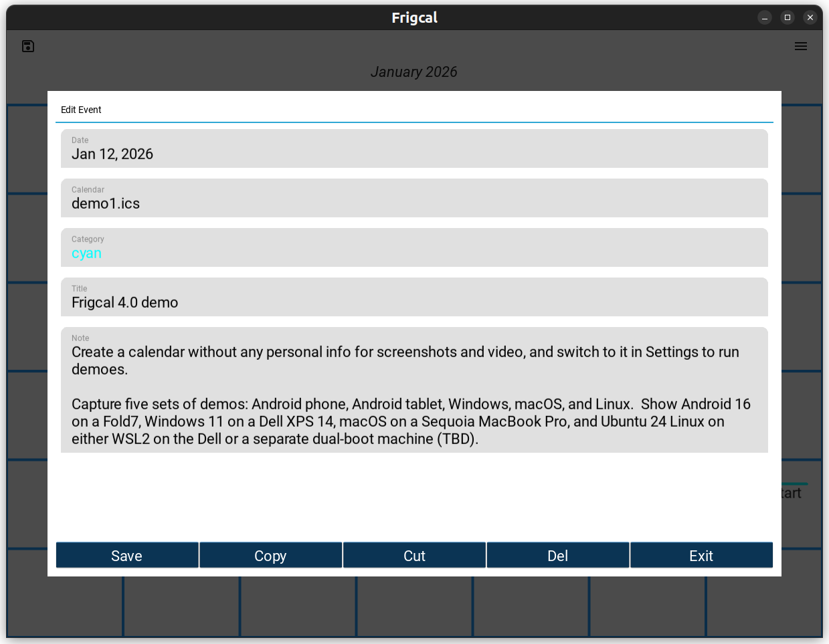Open the Category field showing cyan
This screenshot has width=829, height=644.
[x=414, y=247]
